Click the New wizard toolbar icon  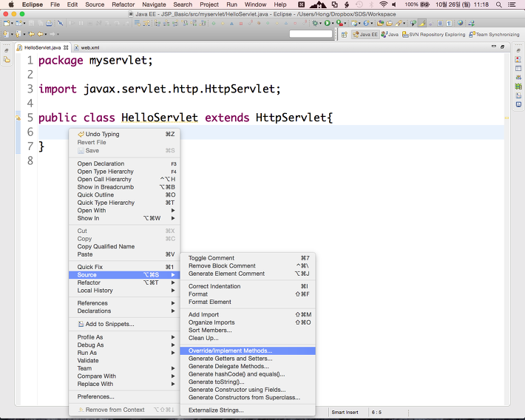[7, 23]
